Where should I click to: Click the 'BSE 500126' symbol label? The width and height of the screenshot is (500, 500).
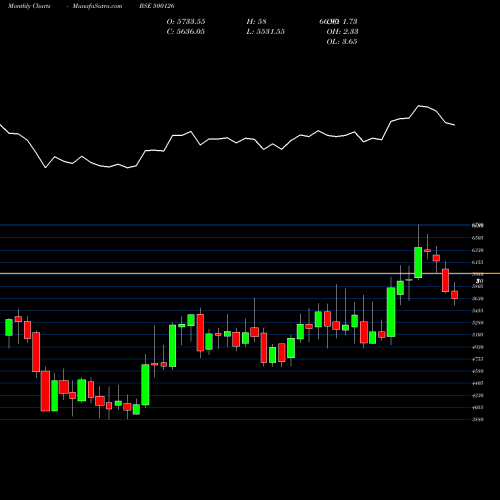157,6
